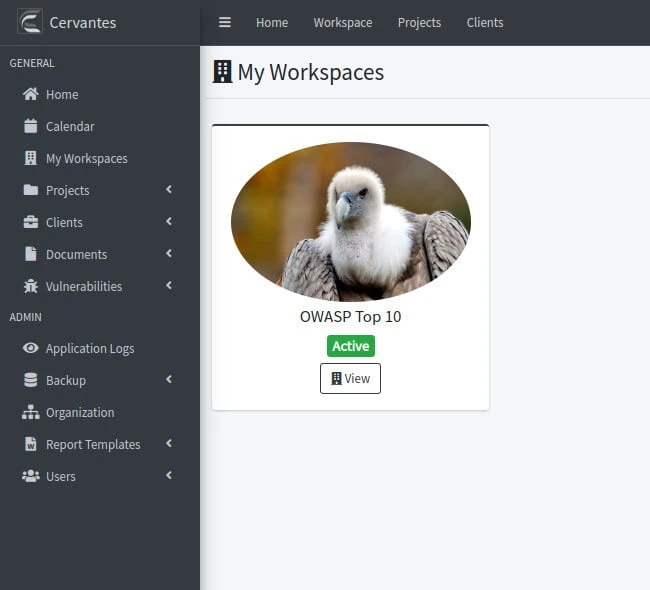Open Application Logs eye icon
Viewport: 650px width, 590px height.
click(x=30, y=348)
